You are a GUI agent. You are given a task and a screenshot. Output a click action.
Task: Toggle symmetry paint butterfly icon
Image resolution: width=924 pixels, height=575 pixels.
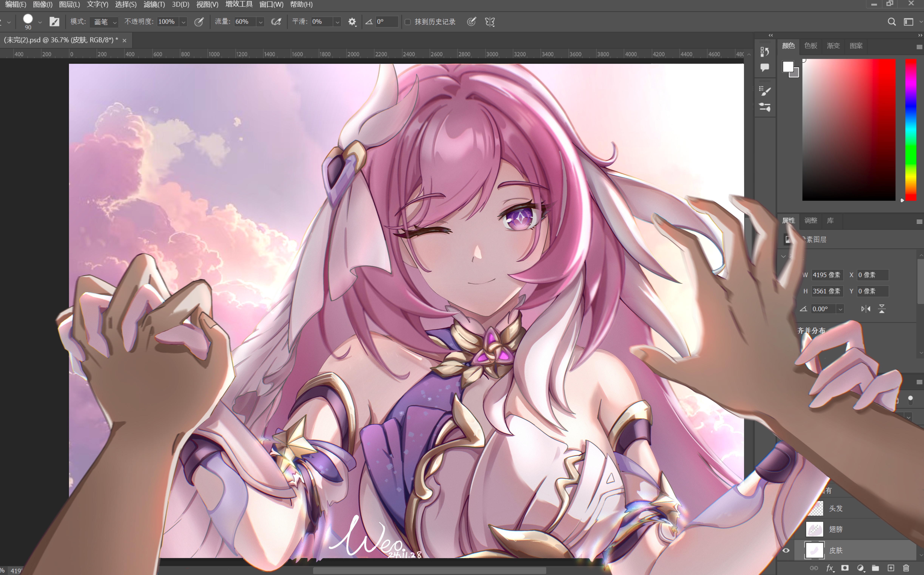pos(490,22)
